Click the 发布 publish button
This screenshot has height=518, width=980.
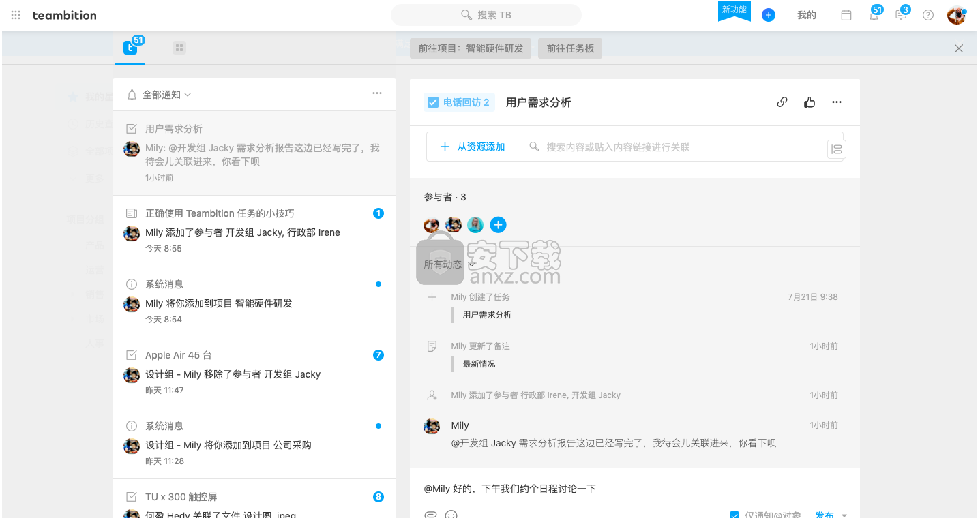(x=825, y=515)
